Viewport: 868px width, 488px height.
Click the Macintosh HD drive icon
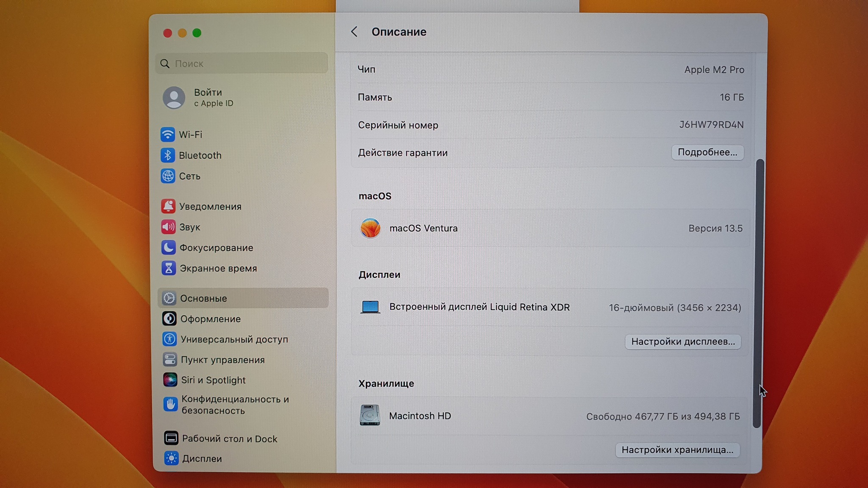click(370, 415)
